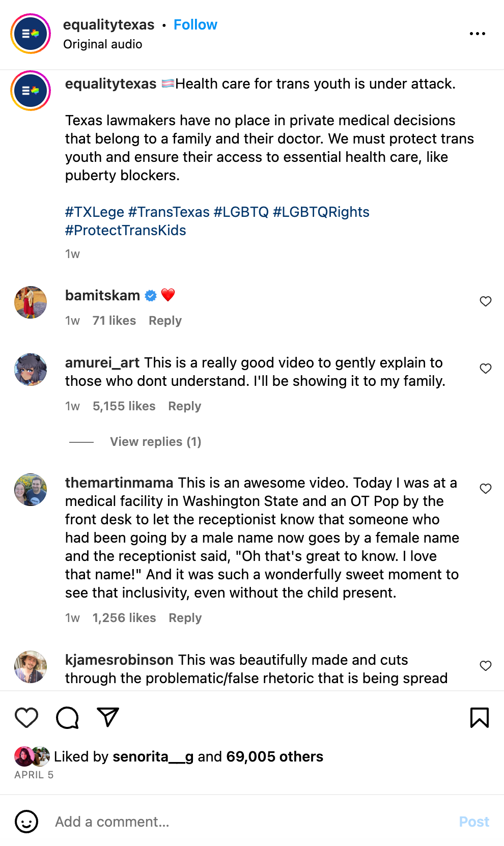This screenshot has height=846, width=504.
Task: Follow the equalitytexas account
Action: pos(195,24)
